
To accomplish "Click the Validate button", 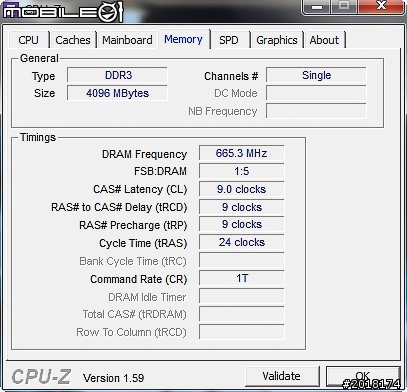I will tap(282, 376).
